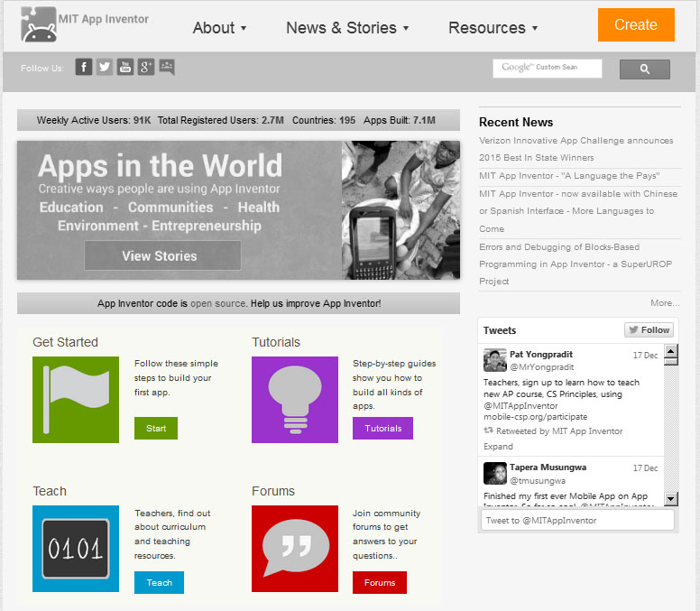Click the More... news link

665,303
